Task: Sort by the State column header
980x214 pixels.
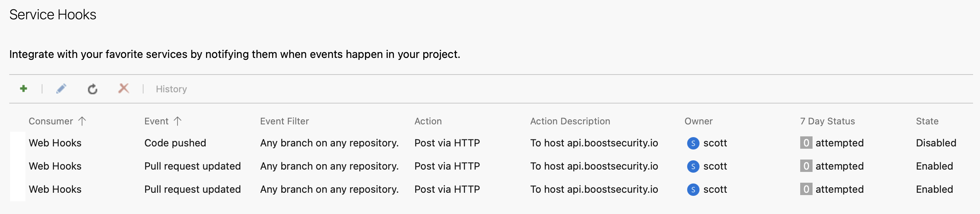Action: [927, 121]
